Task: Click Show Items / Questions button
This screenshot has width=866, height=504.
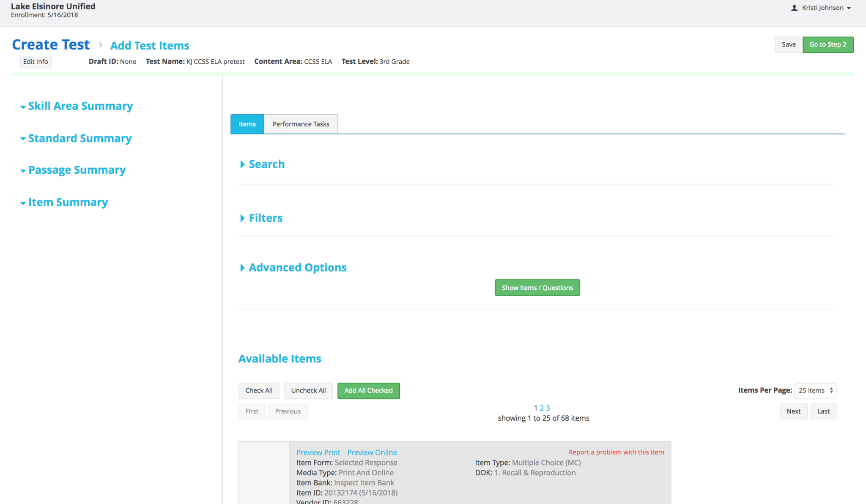Action: click(537, 288)
